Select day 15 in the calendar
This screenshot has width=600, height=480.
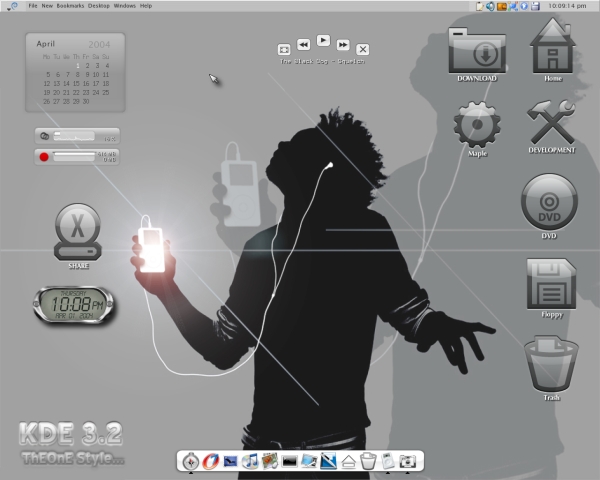pyautogui.click(x=76, y=83)
